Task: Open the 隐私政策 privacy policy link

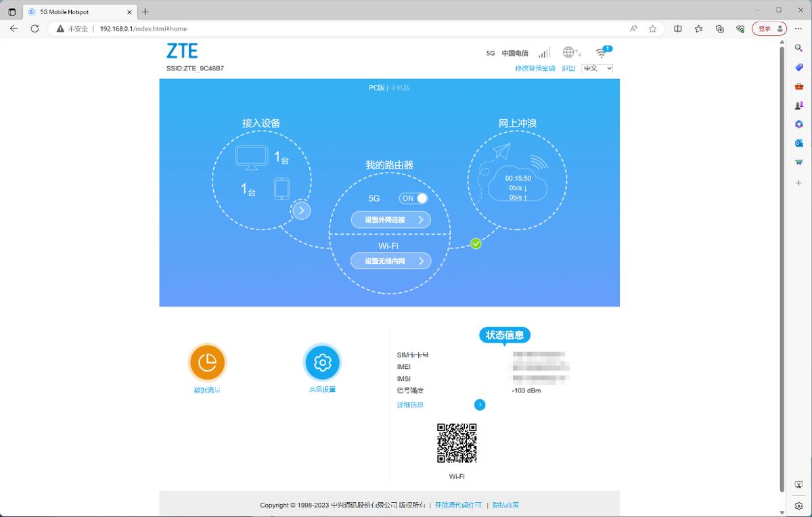Action: pyautogui.click(x=507, y=505)
